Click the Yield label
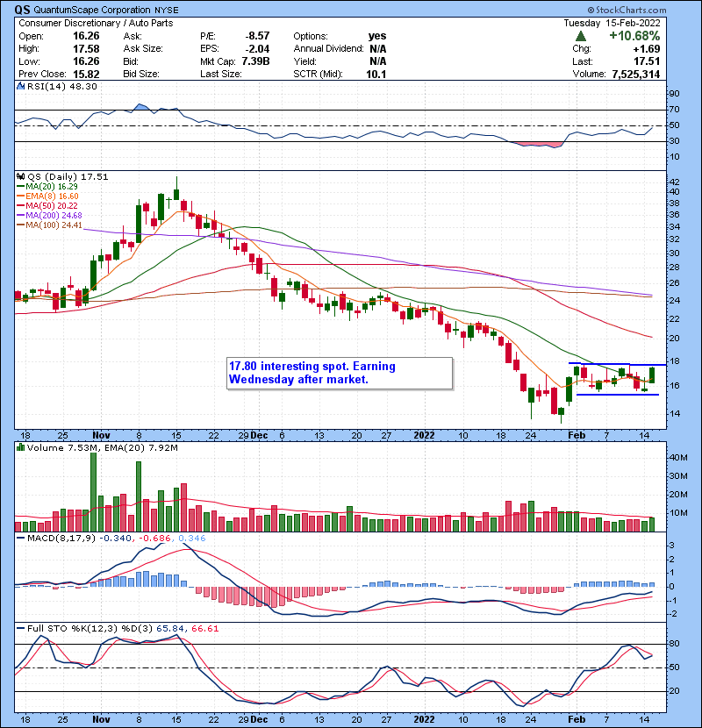This screenshot has height=728, width=702. point(304,61)
